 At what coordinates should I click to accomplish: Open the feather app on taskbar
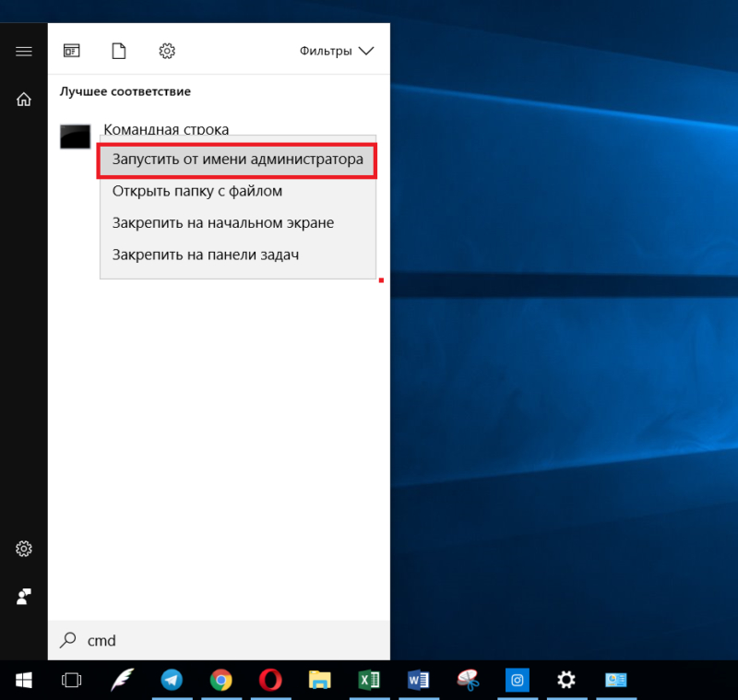point(122,681)
